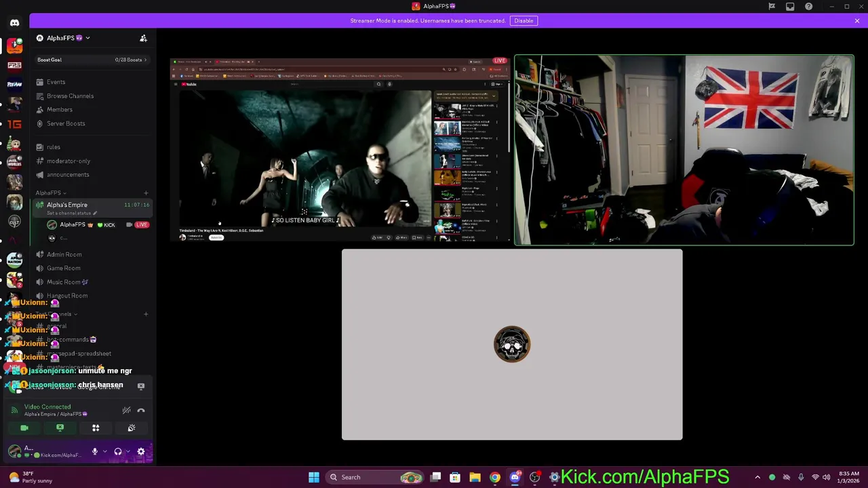Open activities launcher button

(96, 428)
